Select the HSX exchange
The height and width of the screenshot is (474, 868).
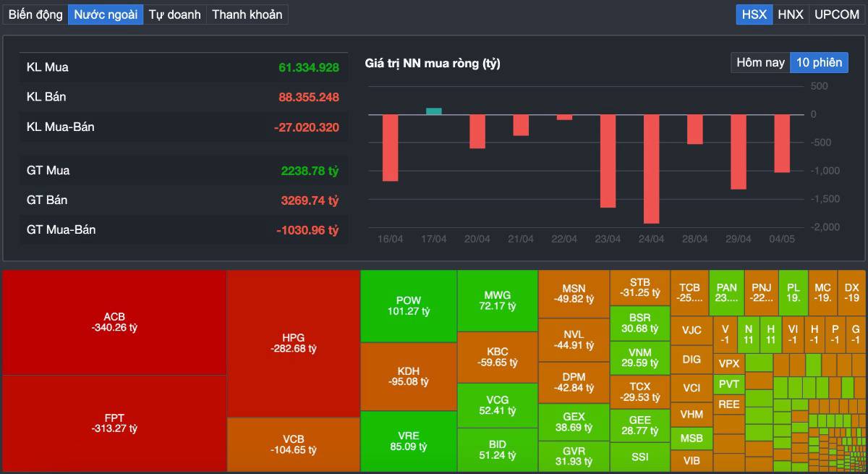(754, 14)
